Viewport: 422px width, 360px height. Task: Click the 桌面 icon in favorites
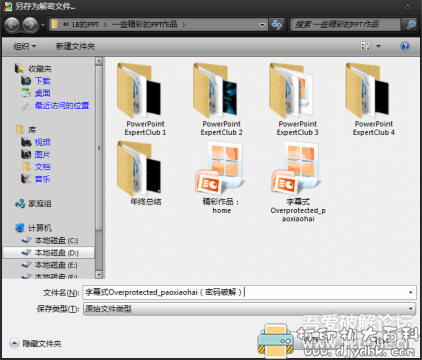click(26, 93)
